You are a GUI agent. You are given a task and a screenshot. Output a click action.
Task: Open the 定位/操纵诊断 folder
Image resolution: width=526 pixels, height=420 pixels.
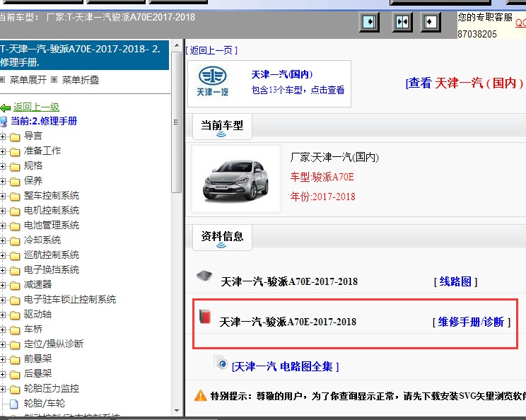click(x=54, y=344)
